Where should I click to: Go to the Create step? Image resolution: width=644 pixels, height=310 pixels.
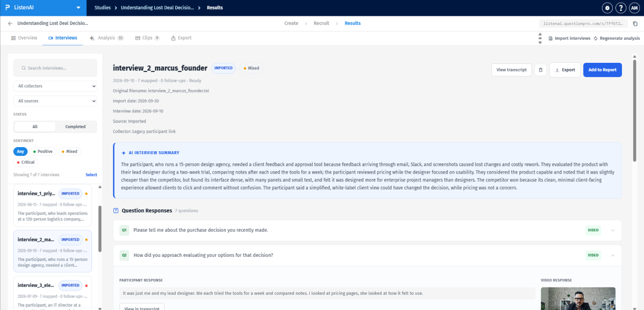pos(291,23)
